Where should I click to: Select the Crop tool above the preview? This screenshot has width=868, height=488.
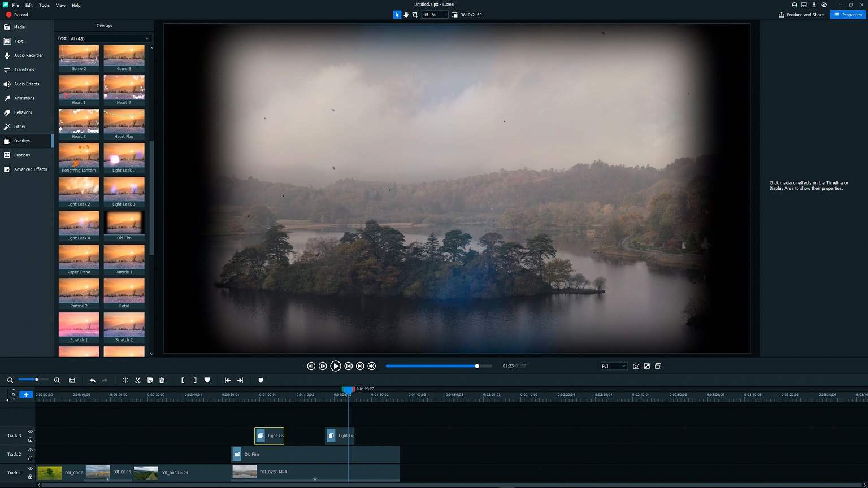point(415,15)
